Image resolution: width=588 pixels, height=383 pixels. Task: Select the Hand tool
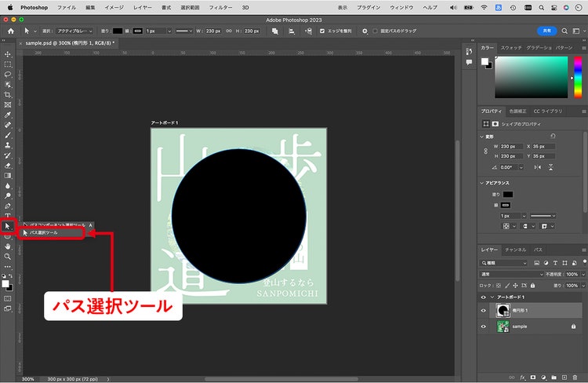coord(8,246)
